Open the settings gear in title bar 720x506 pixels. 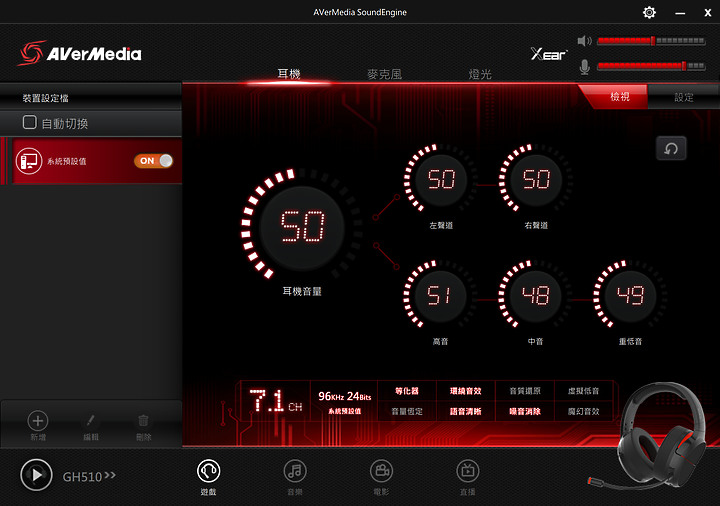649,12
